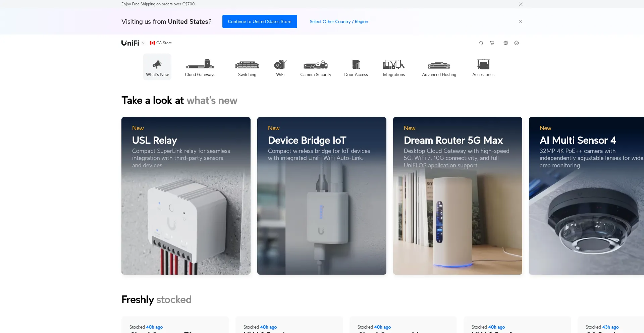Expand the UniFi product line dropdown chevron

click(x=143, y=43)
